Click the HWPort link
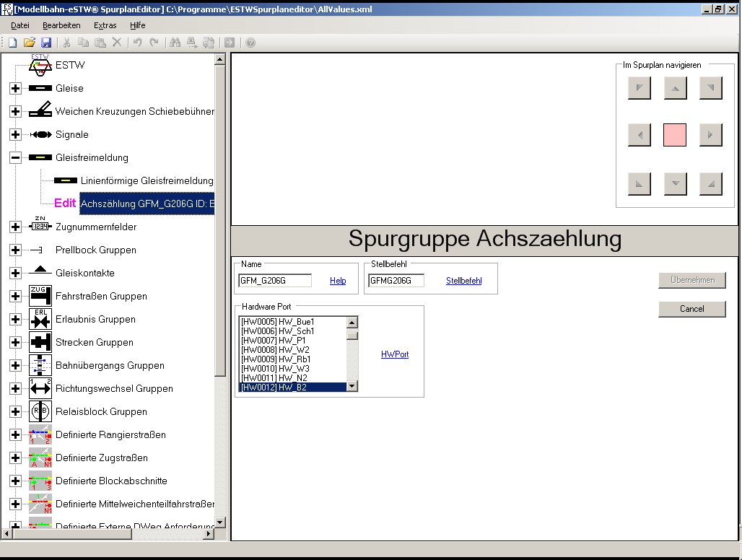Viewport: 742px width, 560px height. click(x=395, y=354)
